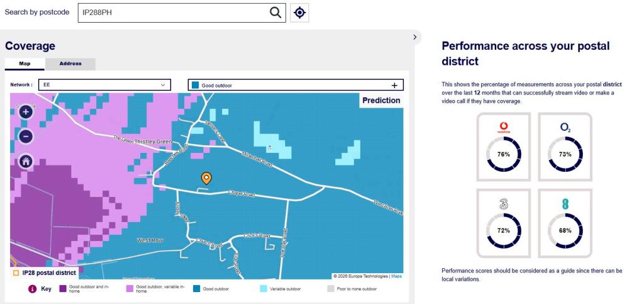This screenshot has width=644, height=304.
Task: Expand the Good outdoor legend selector
Action: point(296,85)
